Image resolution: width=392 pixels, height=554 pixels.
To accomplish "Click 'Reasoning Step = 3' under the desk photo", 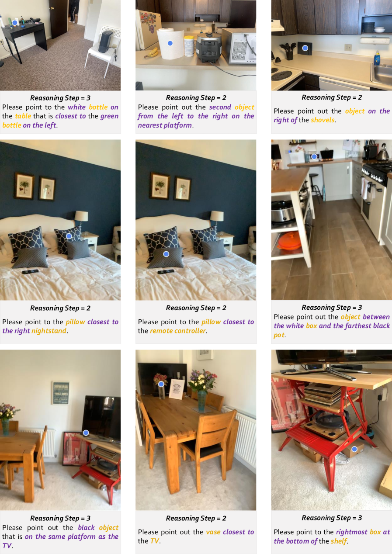I will (x=60, y=98).
